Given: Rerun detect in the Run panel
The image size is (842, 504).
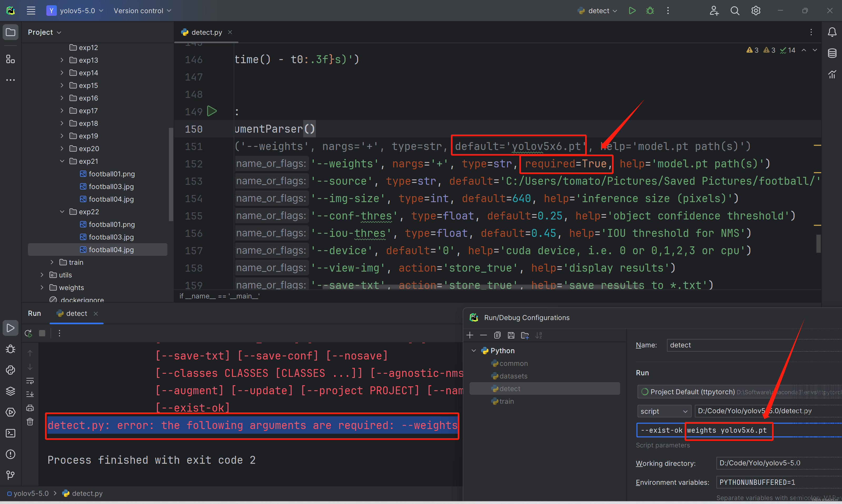Looking at the screenshot, I should pyautogui.click(x=28, y=333).
